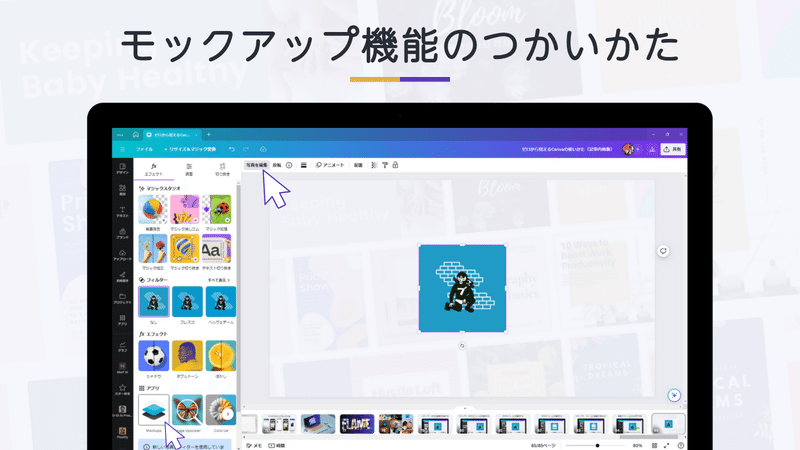
Task: Open the プロジェクト sidebar panel
Action: pos(122,298)
